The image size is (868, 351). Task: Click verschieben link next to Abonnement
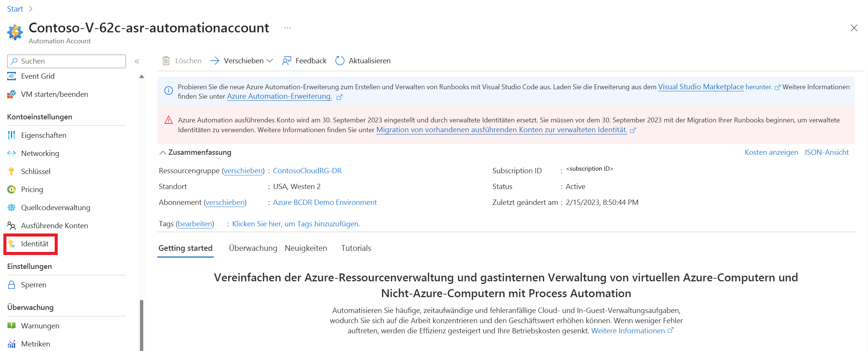pyautogui.click(x=225, y=202)
